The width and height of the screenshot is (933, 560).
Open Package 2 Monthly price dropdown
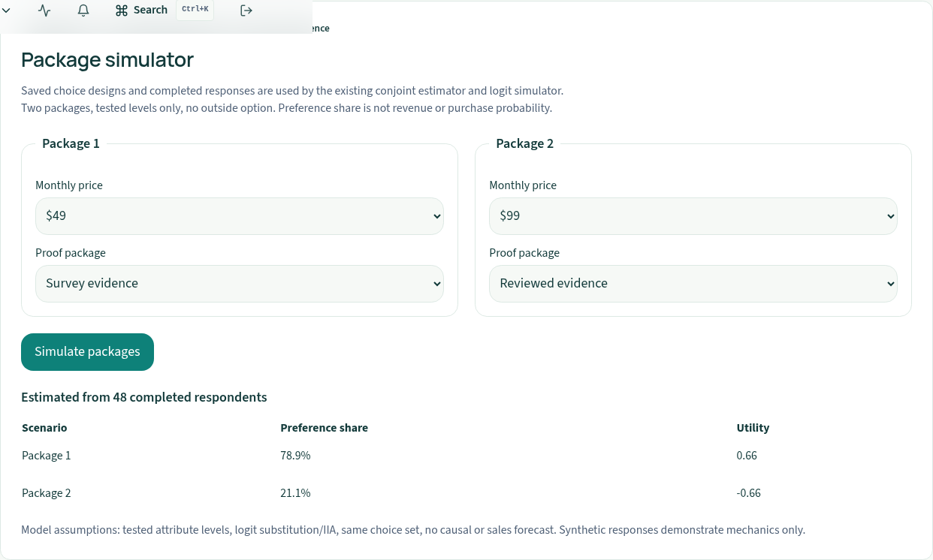pyautogui.click(x=693, y=216)
